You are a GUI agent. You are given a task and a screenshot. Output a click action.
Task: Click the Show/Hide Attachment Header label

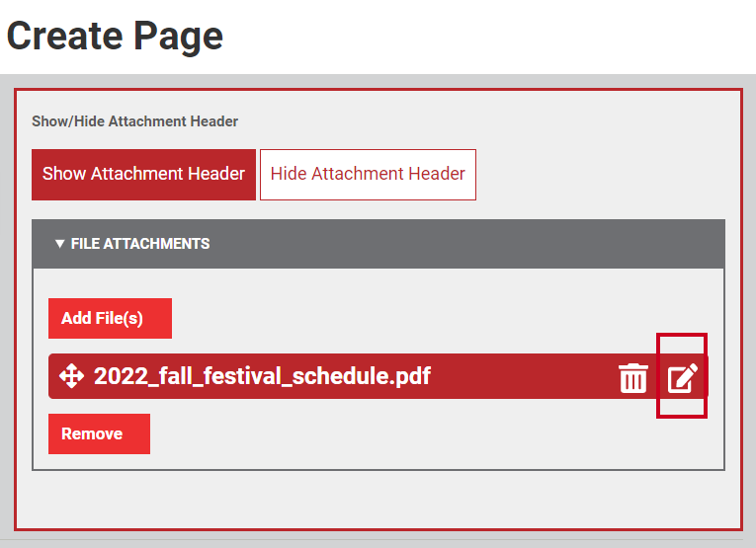coord(135,121)
